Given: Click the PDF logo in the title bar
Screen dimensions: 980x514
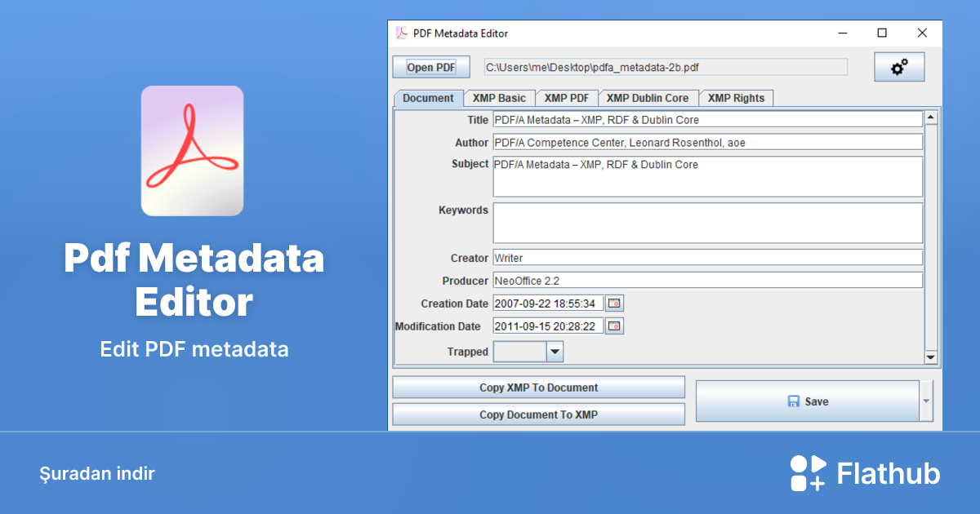Looking at the screenshot, I should point(401,33).
